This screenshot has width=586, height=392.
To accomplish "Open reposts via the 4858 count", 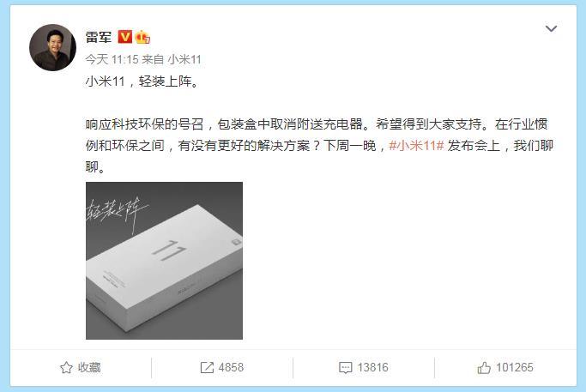I will tap(231, 367).
